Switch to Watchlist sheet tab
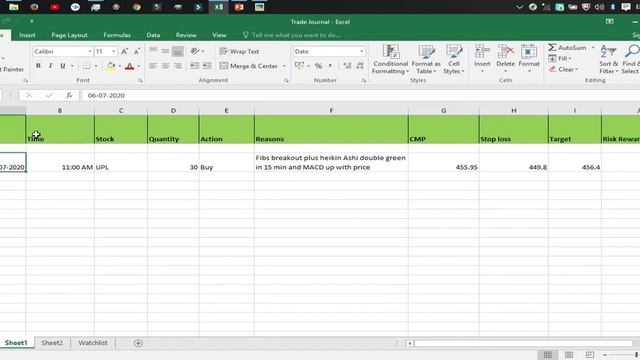 tap(93, 343)
